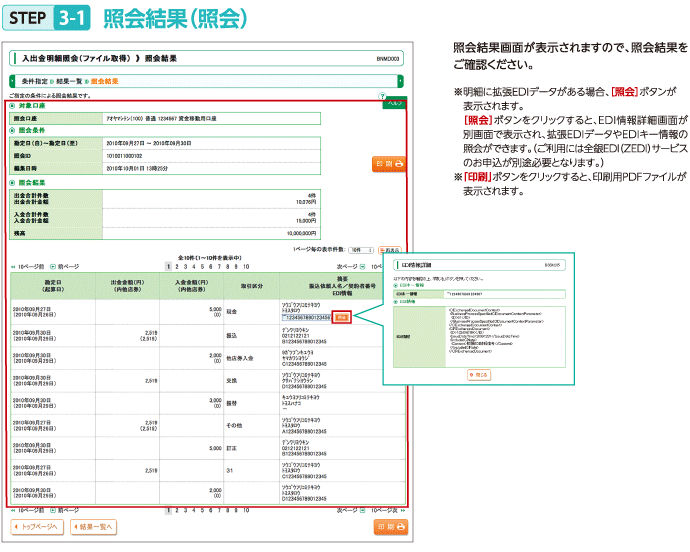
Task: Click the 再表示 redisplay button
Action: (390, 250)
